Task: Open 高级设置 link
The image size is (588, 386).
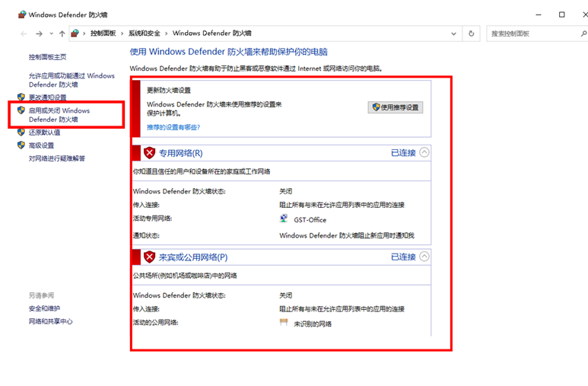Action: coord(41,145)
